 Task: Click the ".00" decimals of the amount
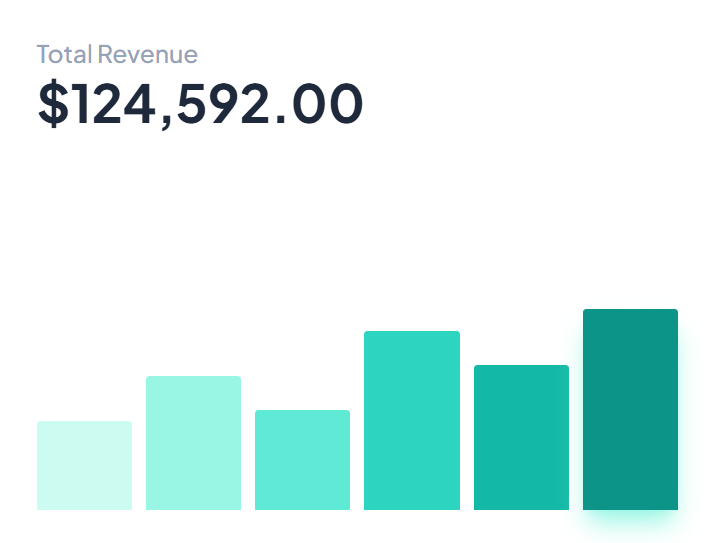pyautogui.click(x=325, y=104)
